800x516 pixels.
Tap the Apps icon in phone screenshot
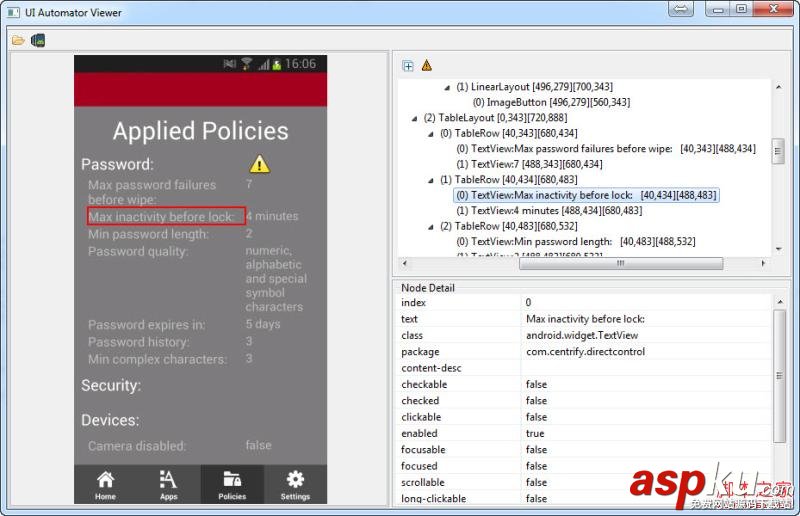(168, 484)
